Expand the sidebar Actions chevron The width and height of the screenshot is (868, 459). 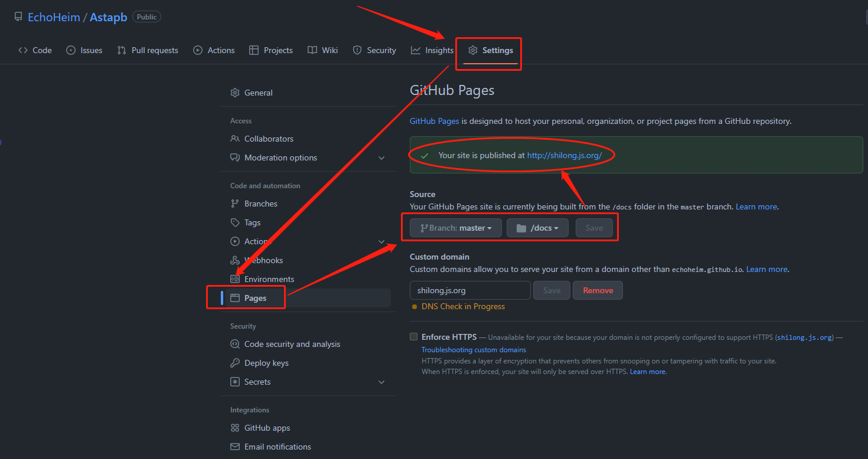click(381, 241)
